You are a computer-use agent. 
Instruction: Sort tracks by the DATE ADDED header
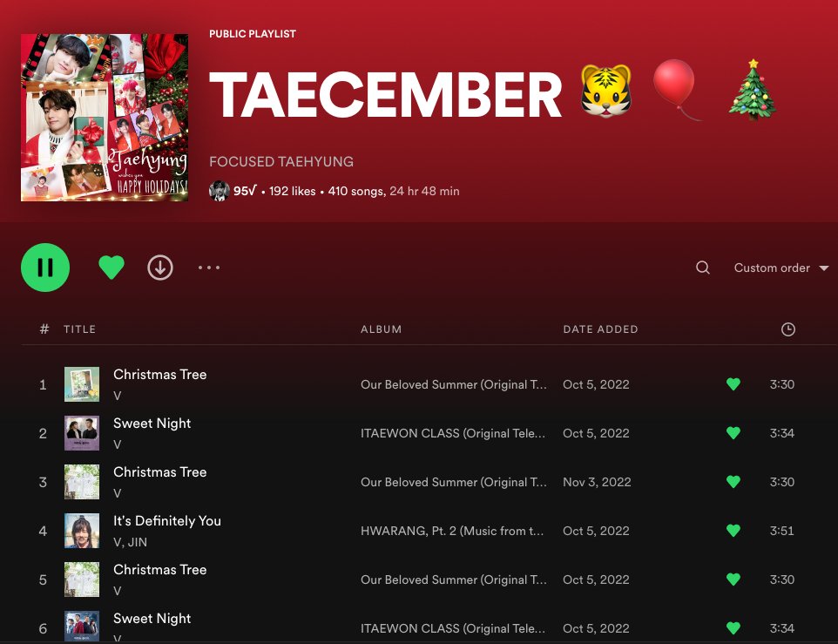pos(600,329)
